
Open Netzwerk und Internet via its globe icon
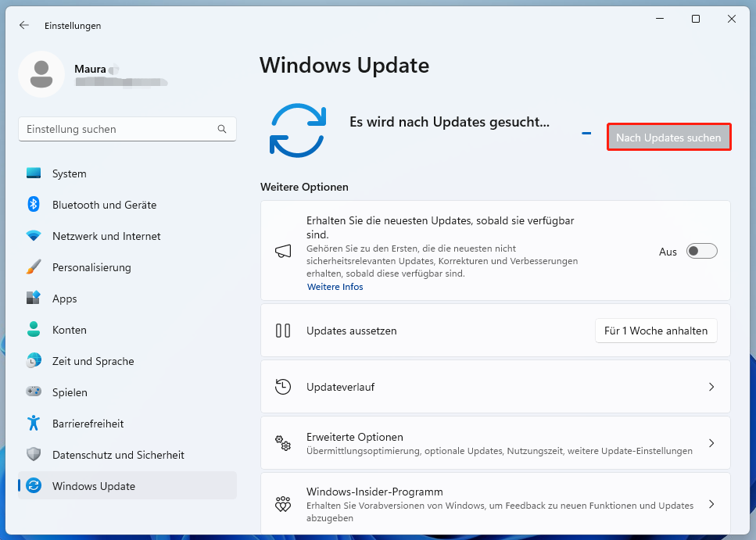(x=33, y=235)
